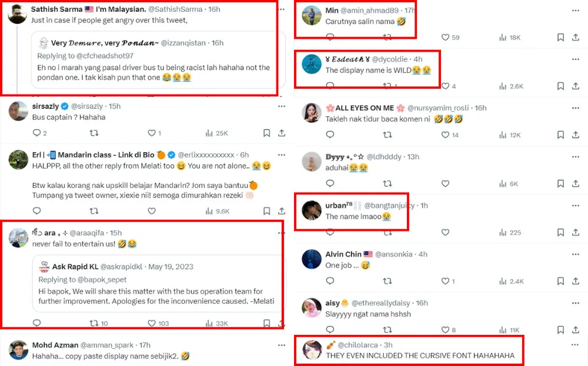Bookmark ALL EYES ON ME tweet
The height and width of the screenshot is (366, 588).
pos(560,135)
